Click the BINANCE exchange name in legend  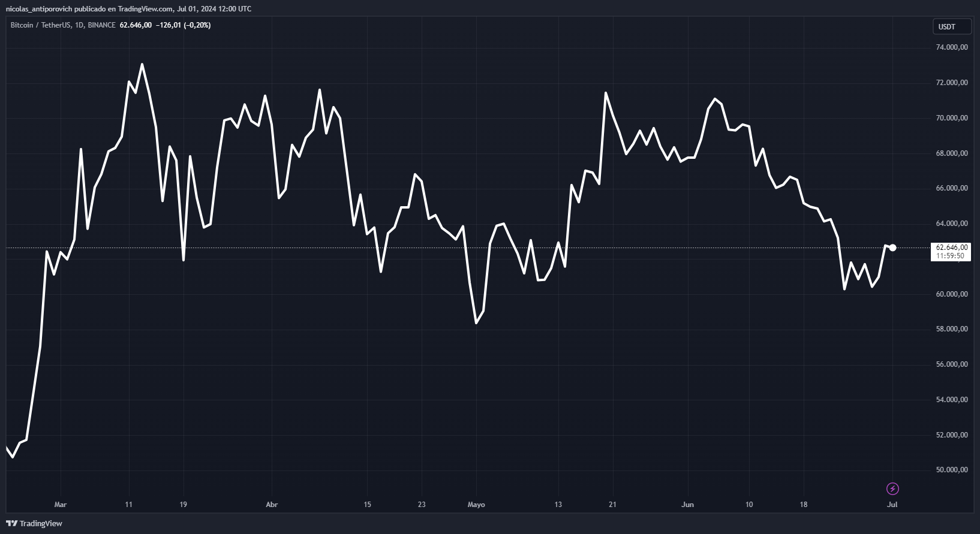click(x=101, y=25)
